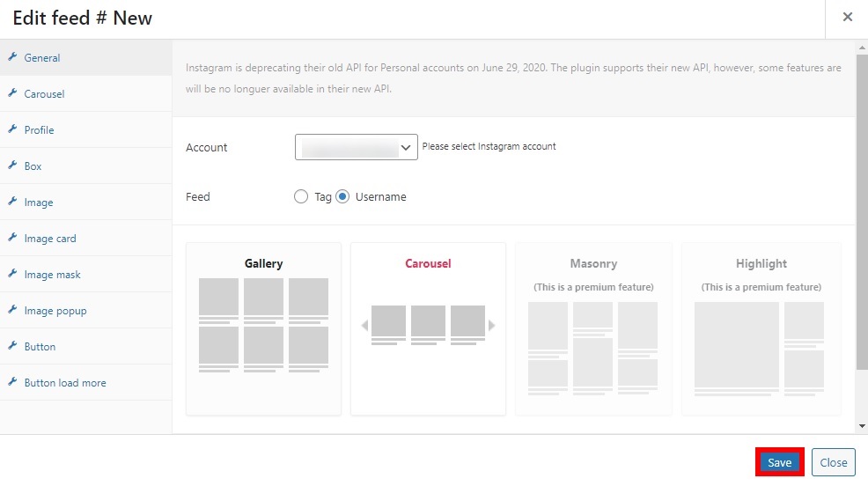Click the wrench icon beside General
Screen dimensions: 868x486
point(12,56)
